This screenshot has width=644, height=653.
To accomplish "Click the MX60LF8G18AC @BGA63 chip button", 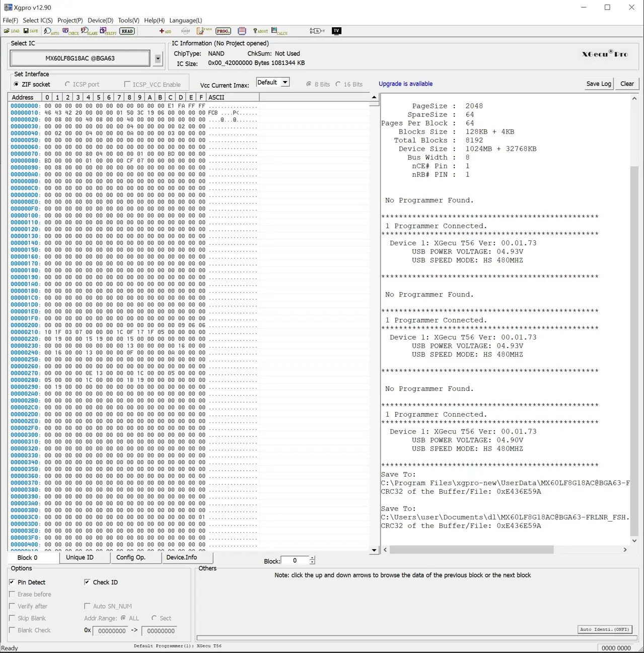I will pos(80,58).
